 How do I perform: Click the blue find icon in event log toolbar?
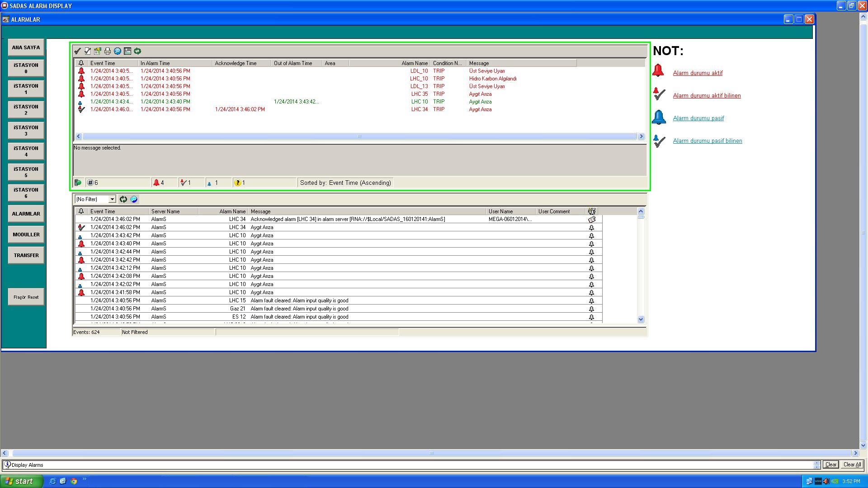coord(134,199)
